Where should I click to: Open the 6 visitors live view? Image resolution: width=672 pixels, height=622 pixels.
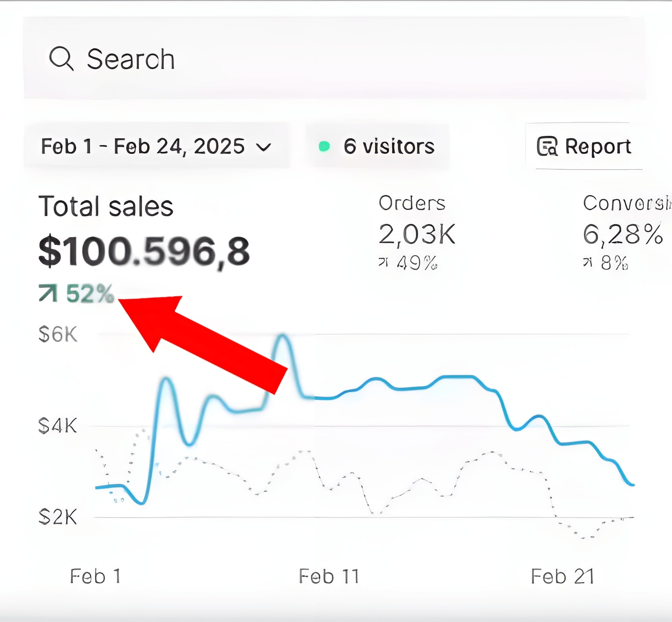pyautogui.click(x=389, y=146)
